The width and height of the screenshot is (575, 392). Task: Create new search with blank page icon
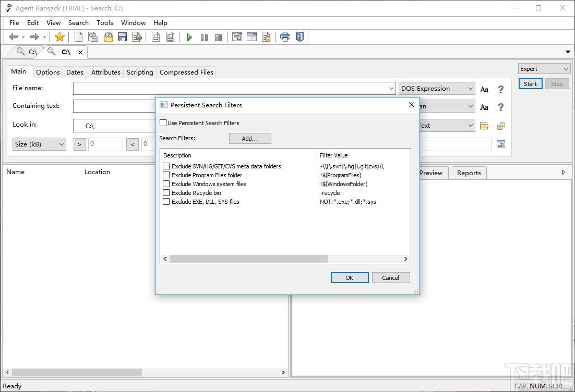[78, 36]
